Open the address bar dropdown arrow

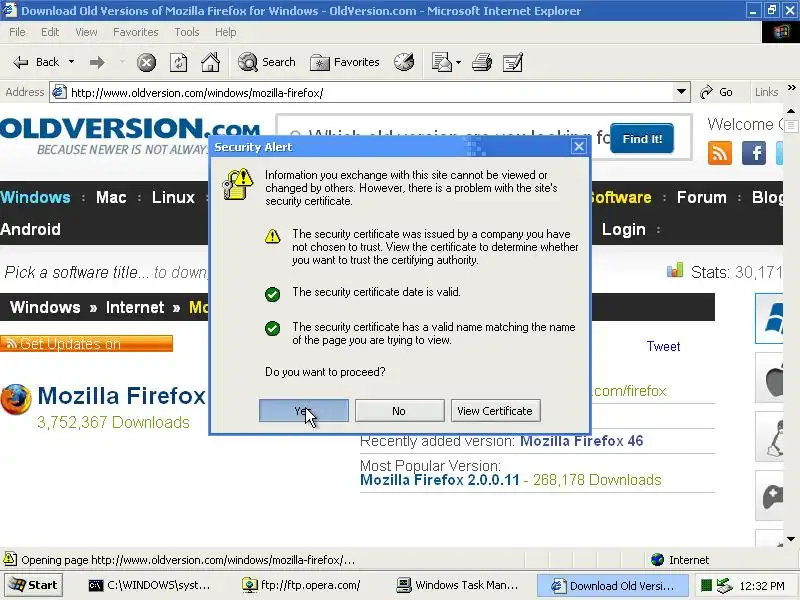pos(681,92)
